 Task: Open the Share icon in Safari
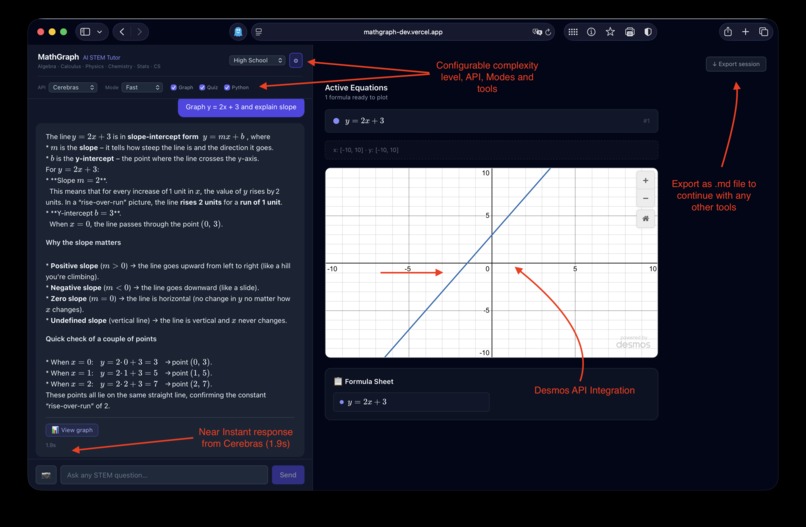point(728,32)
